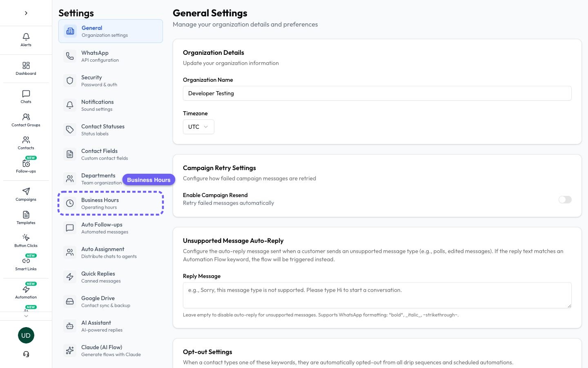This screenshot has height=368, width=588.
Task: Click the AI Assistant robot icon
Action: [x=70, y=326]
